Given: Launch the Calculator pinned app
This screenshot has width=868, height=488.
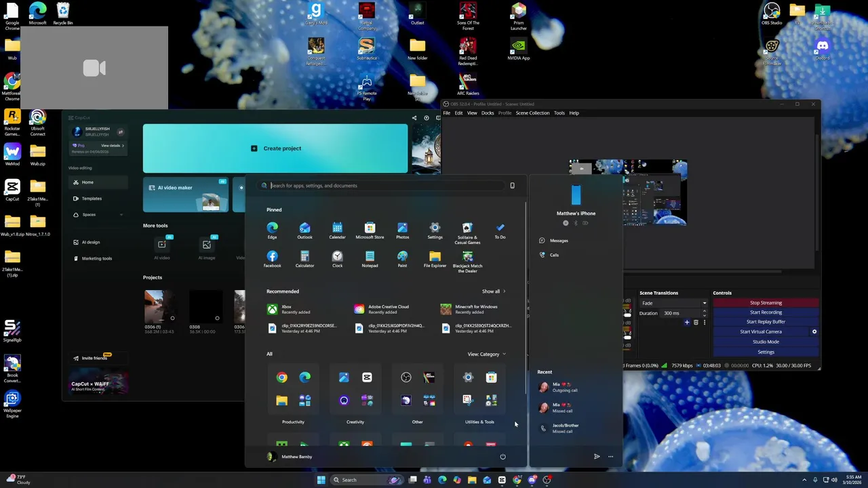Looking at the screenshot, I should 304,259.
